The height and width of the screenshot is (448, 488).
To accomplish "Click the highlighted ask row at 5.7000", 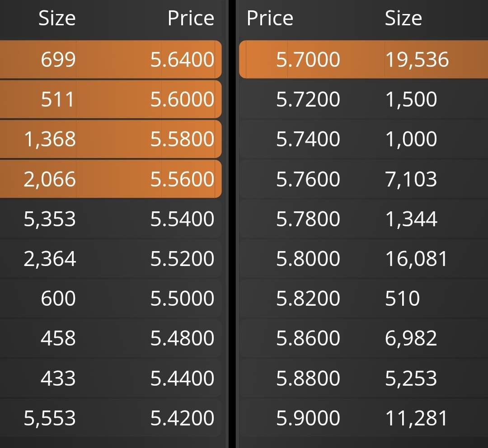I will click(x=363, y=59).
